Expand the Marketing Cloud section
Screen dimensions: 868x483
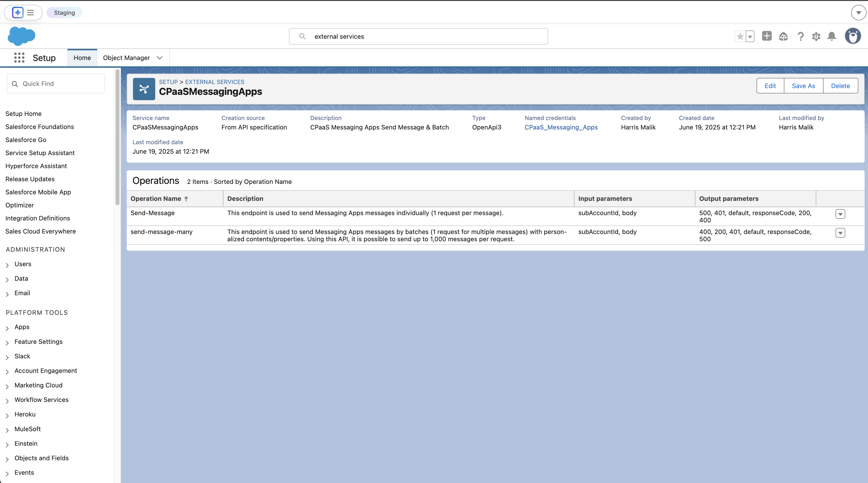click(x=7, y=385)
